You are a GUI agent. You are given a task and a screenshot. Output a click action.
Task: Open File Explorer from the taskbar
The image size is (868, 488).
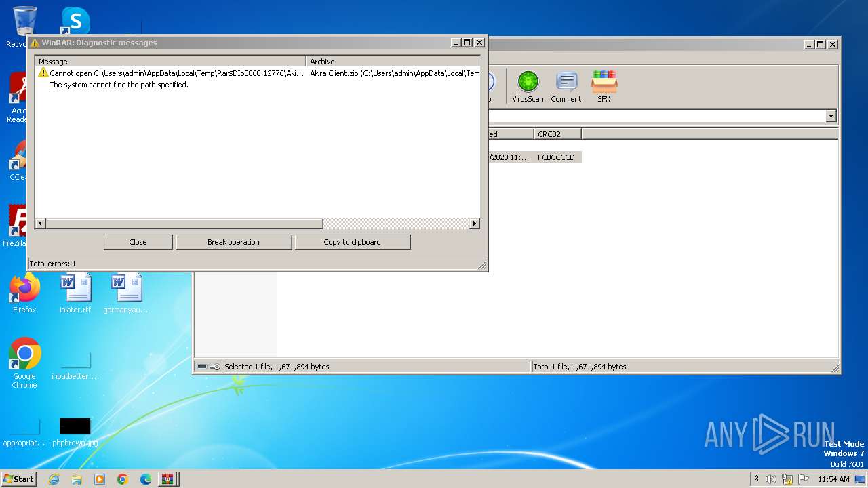[x=77, y=479]
